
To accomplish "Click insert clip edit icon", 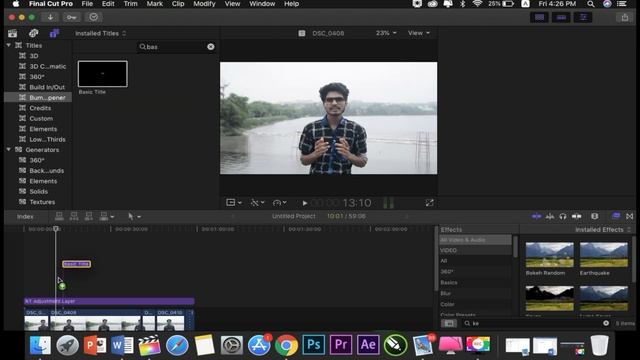I will click(74, 216).
